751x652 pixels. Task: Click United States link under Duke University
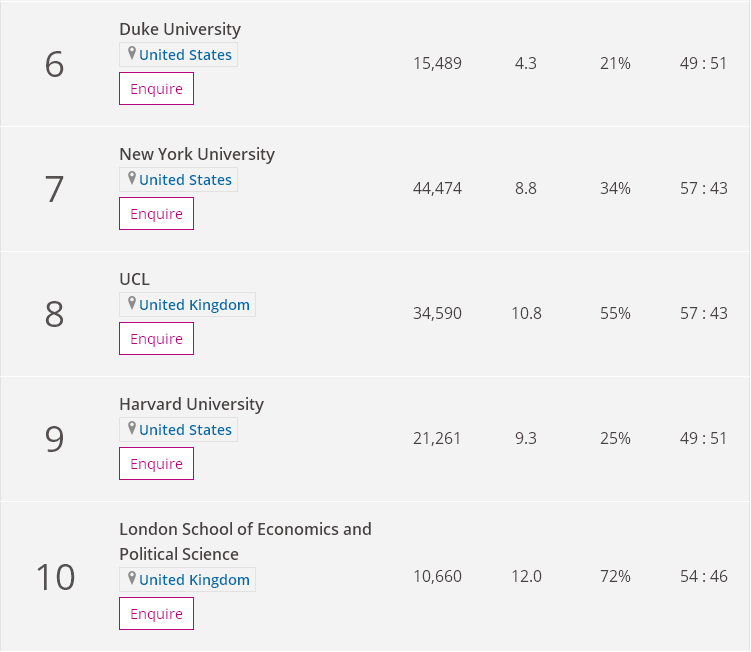185,55
